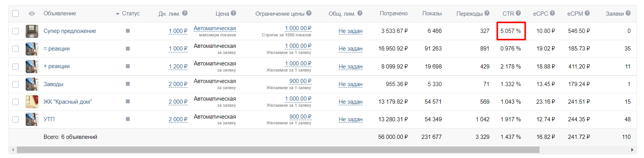Tick the checkbox for + реакции

tap(15, 66)
